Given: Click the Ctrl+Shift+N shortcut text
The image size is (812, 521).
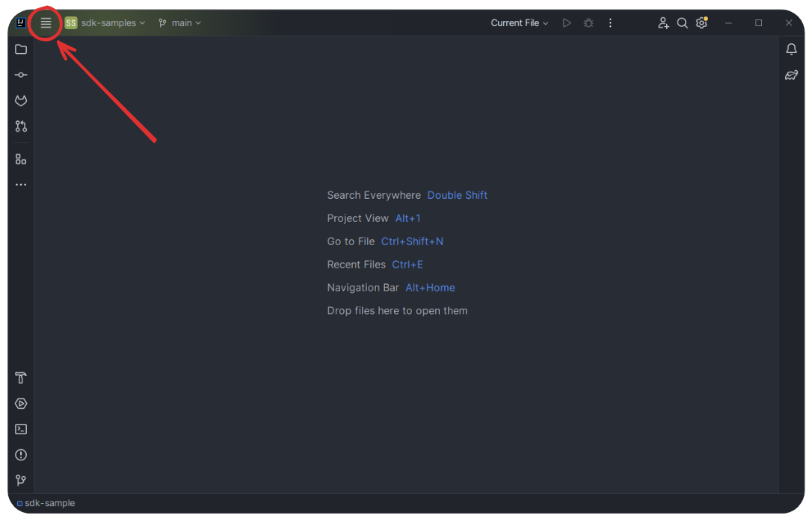Looking at the screenshot, I should coord(412,241).
